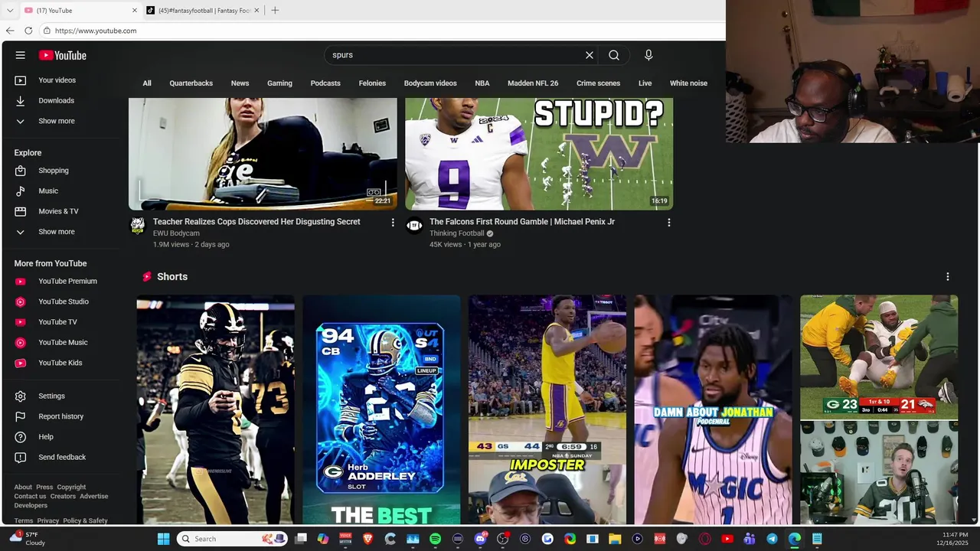The width and height of the screenshot is (980, 551).
Task: Select the Gaming filter chip
Action: click(x=279, y=83)
